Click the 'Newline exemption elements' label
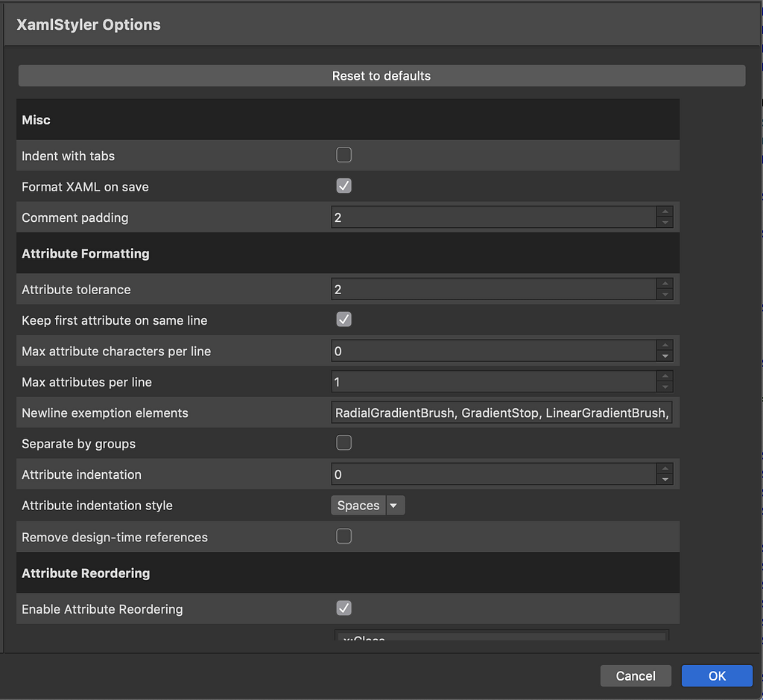Viewport: 763px width, 700px height. click(105, 413)
